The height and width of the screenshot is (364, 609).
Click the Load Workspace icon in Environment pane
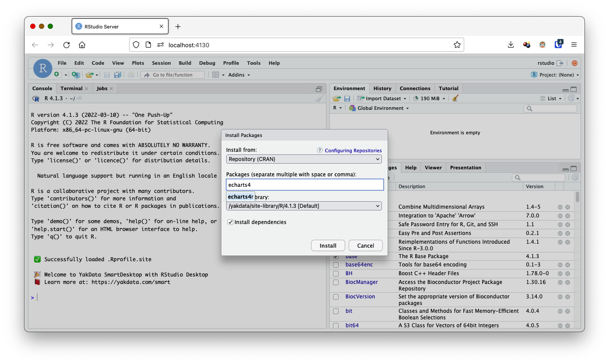[336, 98]
